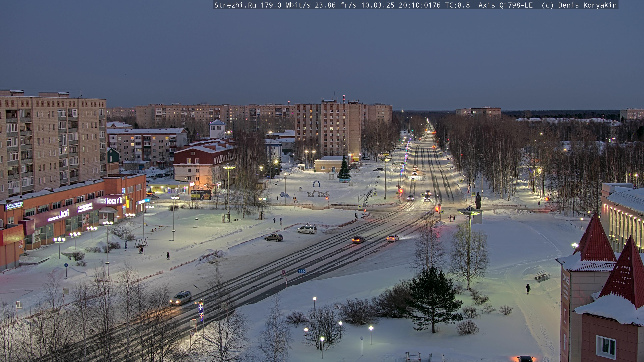Click the Strezhi.Ru overlay text
The image size is (644, 362).
click(235, 5)
